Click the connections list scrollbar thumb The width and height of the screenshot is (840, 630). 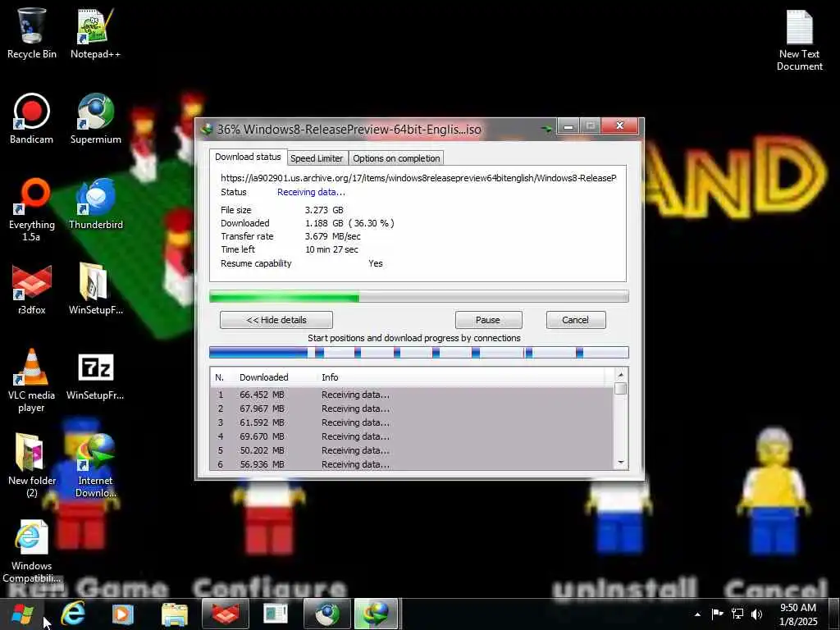tap(621, 388)
